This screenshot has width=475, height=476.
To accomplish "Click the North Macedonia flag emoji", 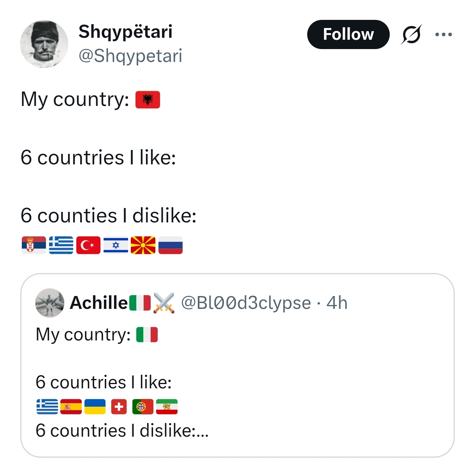I will coord(143,245).
